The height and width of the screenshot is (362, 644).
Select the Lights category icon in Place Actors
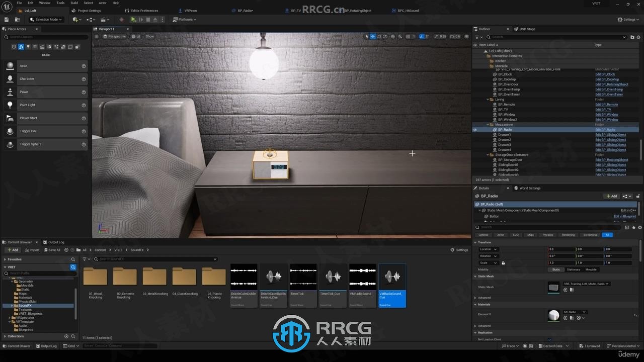point(28,47)
